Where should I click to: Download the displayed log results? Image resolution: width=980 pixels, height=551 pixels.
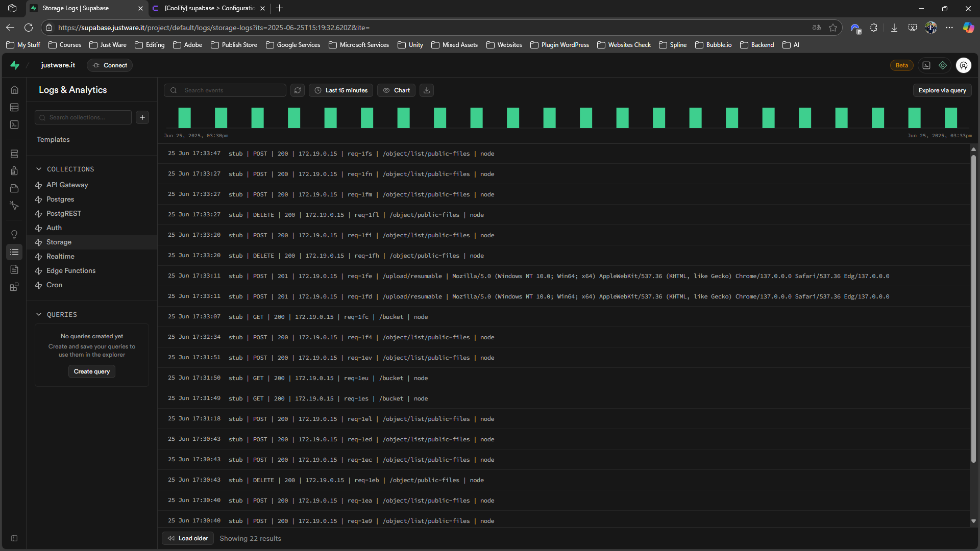[x=426, y=90]
